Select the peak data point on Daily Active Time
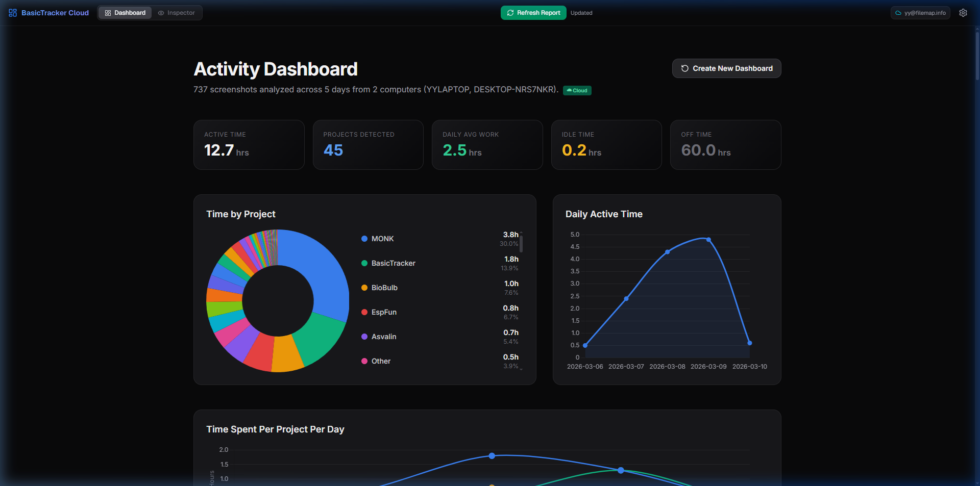The image size is (980, 486). 707,239
